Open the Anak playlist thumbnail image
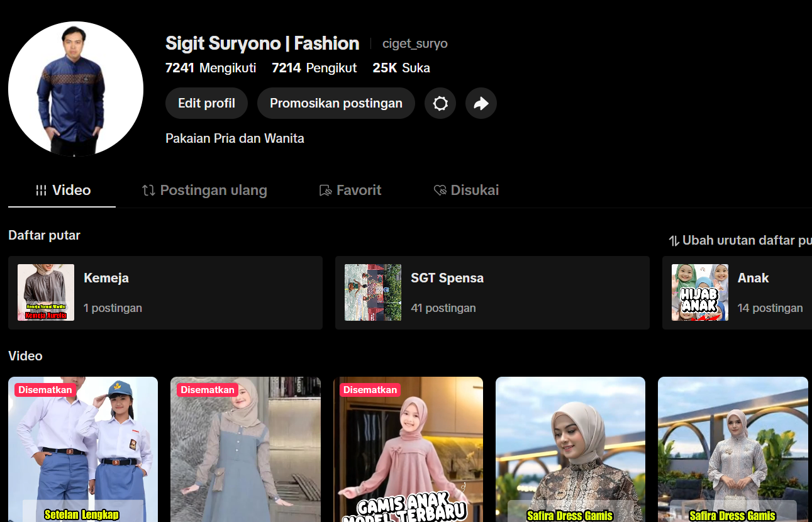The height and width of the screenshot is (522, 812). tap(700, 292)
